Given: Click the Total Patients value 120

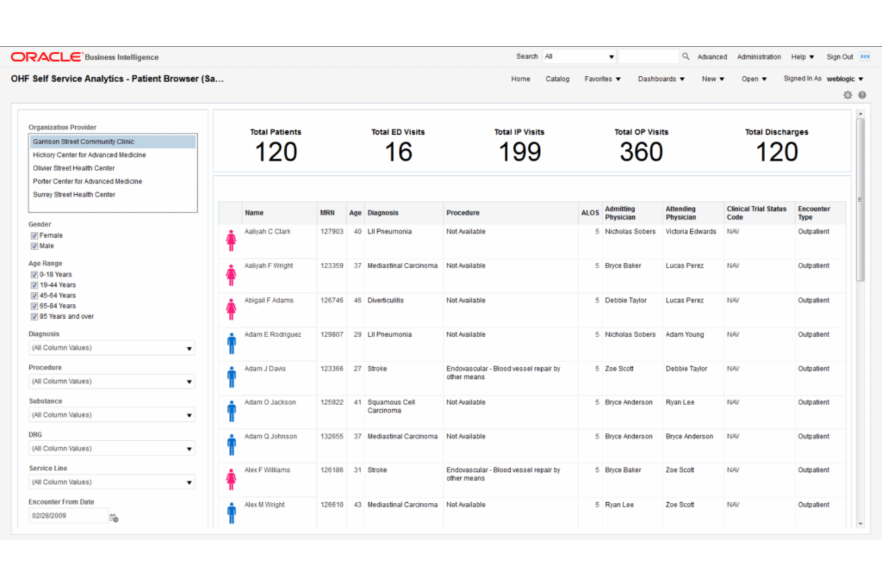Looking at the screenshot, I should pos(276,152).
